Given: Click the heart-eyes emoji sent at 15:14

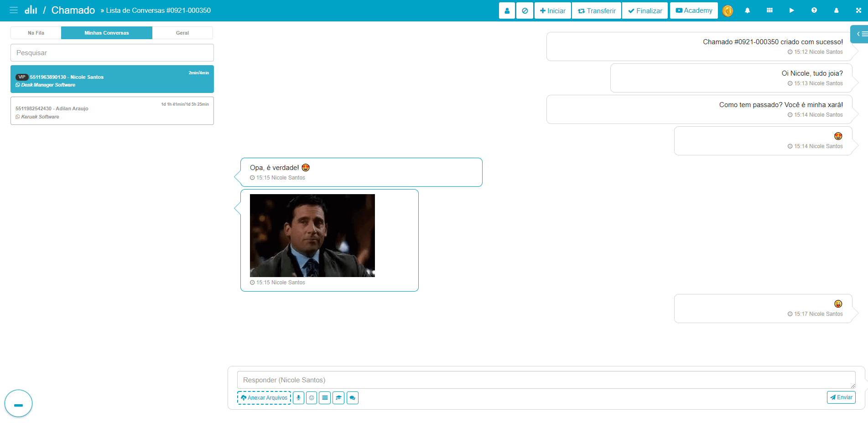Looking at the screenshot, I should pos(838,136).
